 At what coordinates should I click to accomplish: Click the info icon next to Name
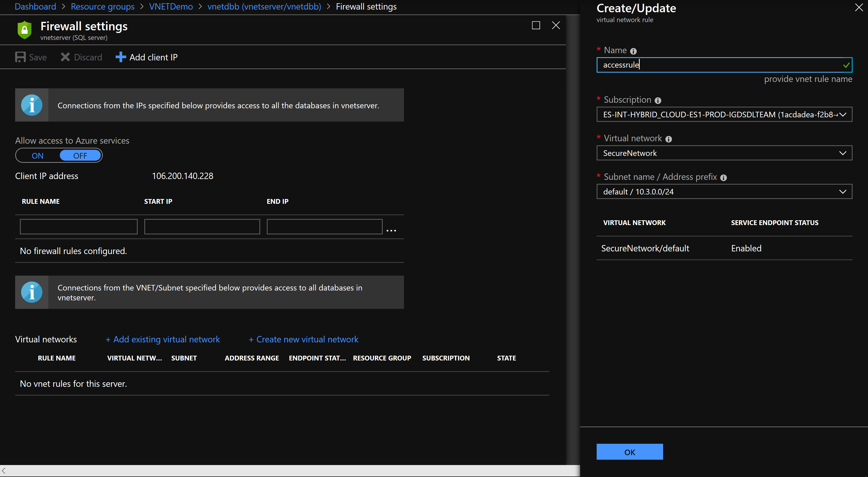coord(634,51)
